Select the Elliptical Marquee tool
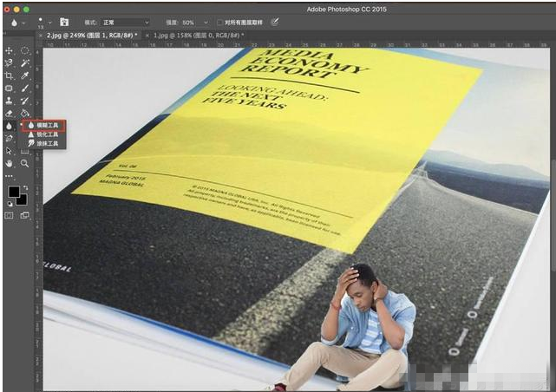Screen dimensions: 556x392 pos(24,50)
